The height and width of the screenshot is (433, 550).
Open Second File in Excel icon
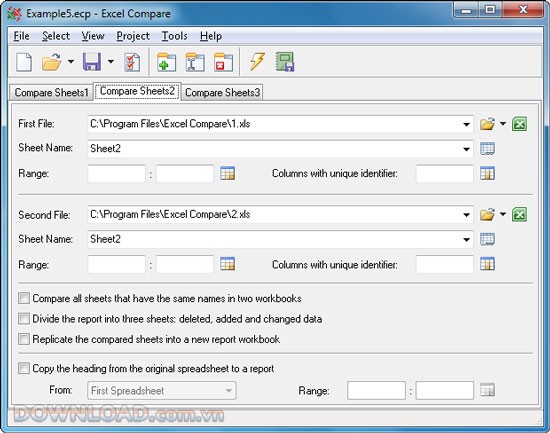point(519,214)
